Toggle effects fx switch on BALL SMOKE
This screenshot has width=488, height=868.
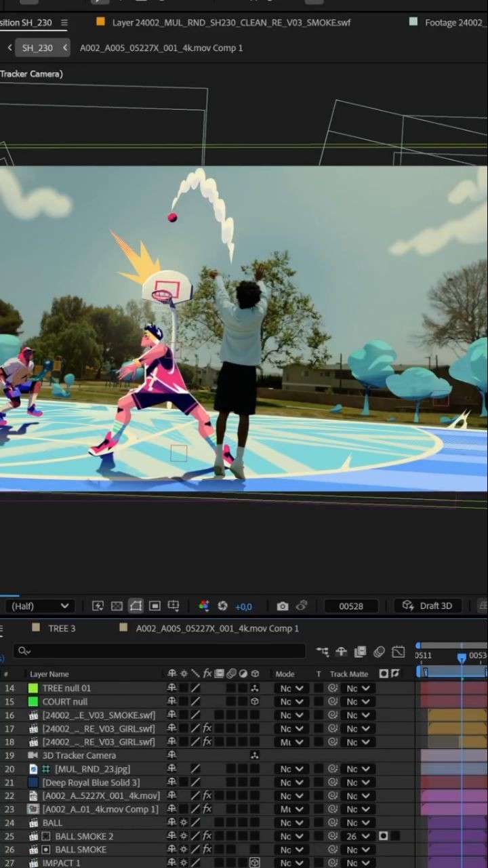pyautogui.click(x=207, y=849)
